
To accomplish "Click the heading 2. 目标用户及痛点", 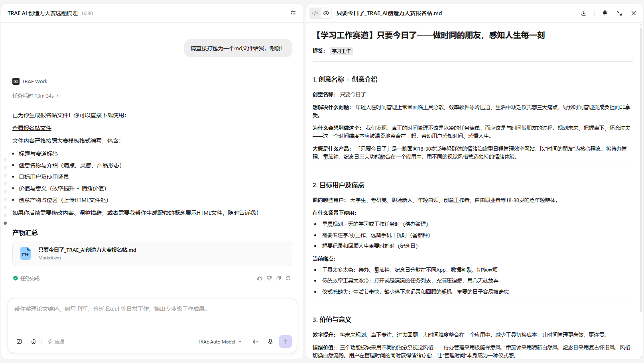I will 338,185.
